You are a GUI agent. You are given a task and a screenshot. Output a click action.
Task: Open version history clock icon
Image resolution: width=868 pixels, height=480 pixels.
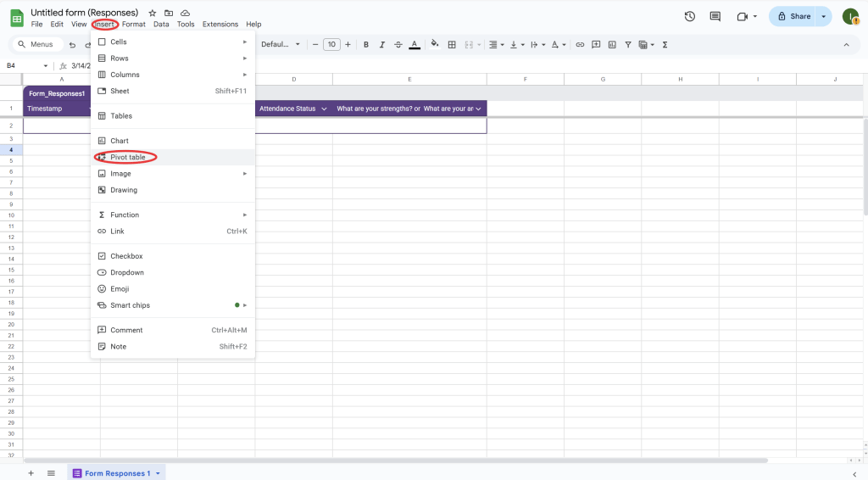coord(690,16)
